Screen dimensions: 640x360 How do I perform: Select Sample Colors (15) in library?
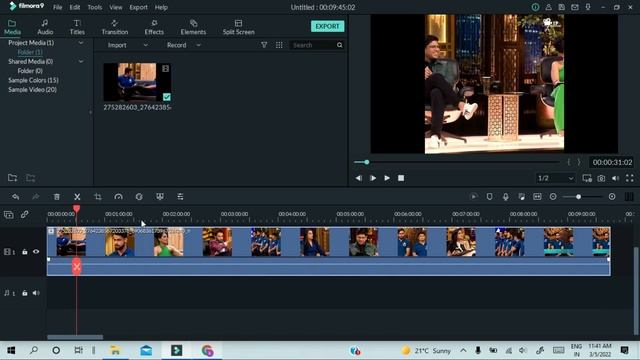point(33,80)
